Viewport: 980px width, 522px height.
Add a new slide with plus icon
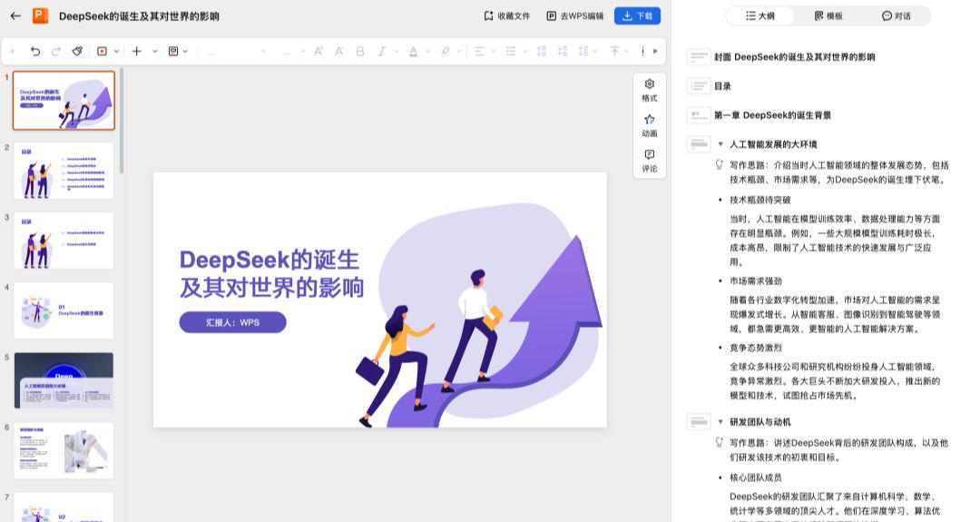pyautogui.click(x=136, y=51)
